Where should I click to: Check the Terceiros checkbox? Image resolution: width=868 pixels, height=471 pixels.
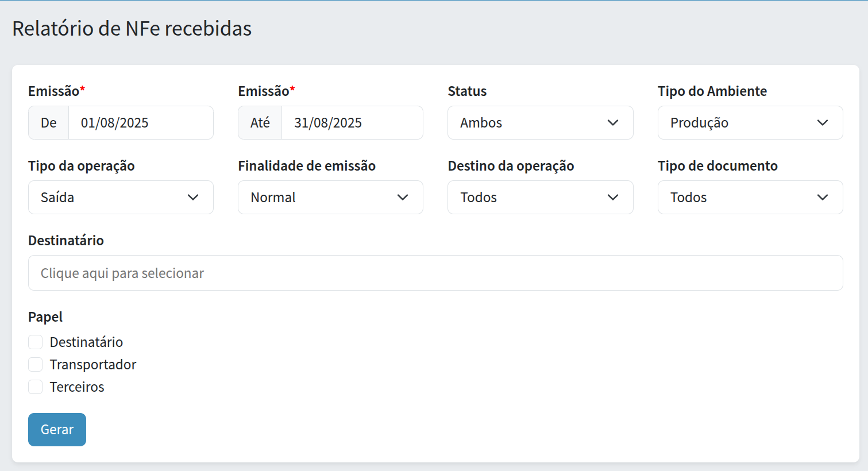[x=36, y=387]
